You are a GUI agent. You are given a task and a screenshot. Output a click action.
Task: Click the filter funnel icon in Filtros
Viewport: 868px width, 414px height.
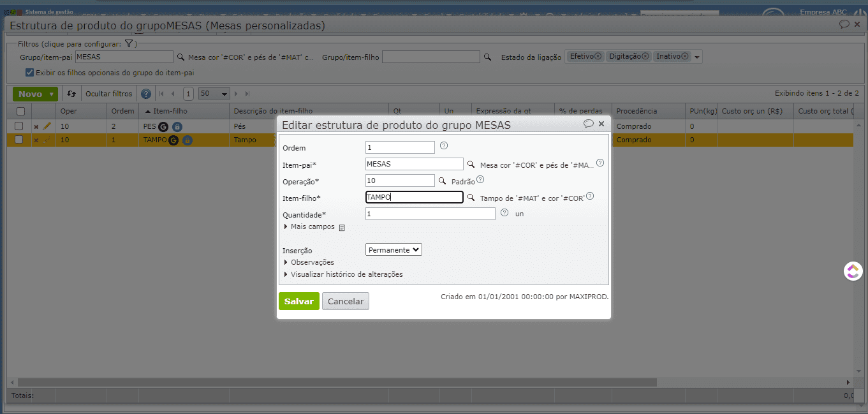[x=128, y=43]
